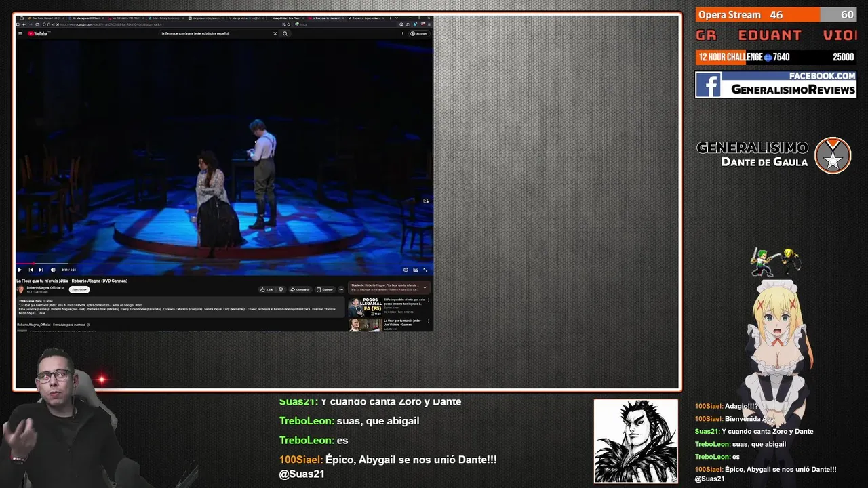Switch to theater mode

(416, 270)
